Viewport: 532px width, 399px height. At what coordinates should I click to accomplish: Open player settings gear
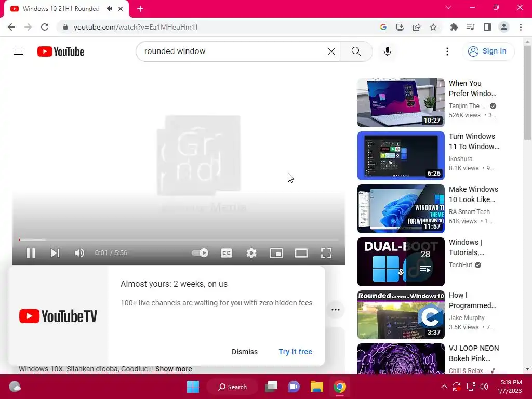(251, 253)
